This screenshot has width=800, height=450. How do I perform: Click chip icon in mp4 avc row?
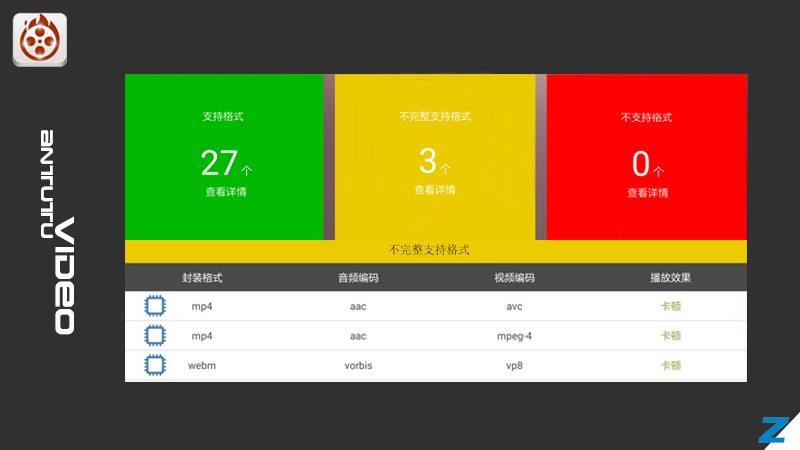pos(155,306)
